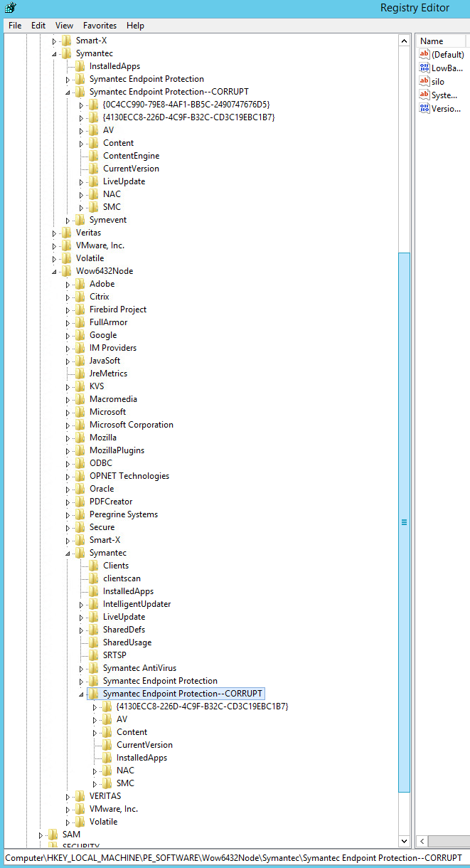Click the scroll down arrow of tree pane
This screenshot has width=470, height=868.
point(405,840)
